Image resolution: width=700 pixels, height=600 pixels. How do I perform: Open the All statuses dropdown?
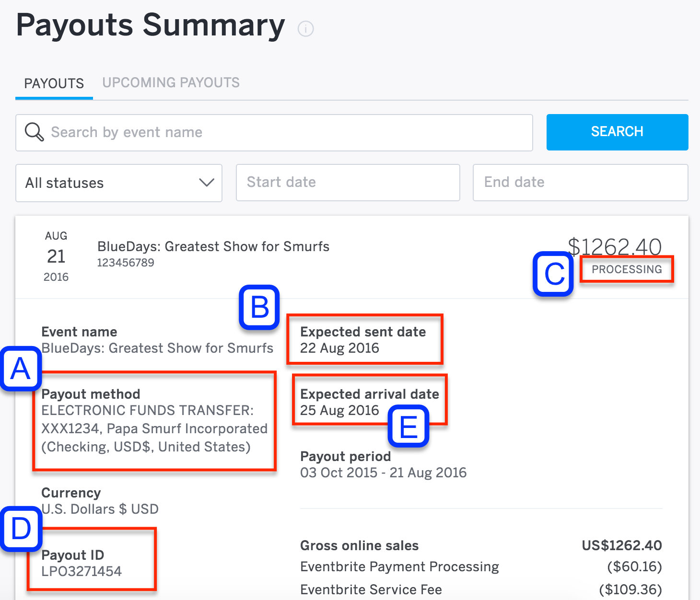click(x=118, y=183)
